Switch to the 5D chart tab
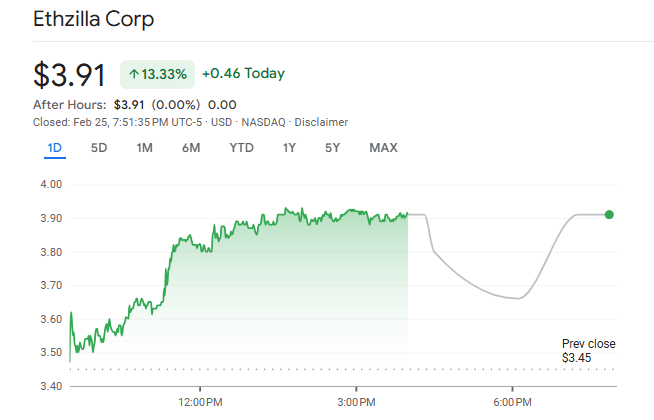The width and height of the screenshot is (654, 420). coord(99,148)
